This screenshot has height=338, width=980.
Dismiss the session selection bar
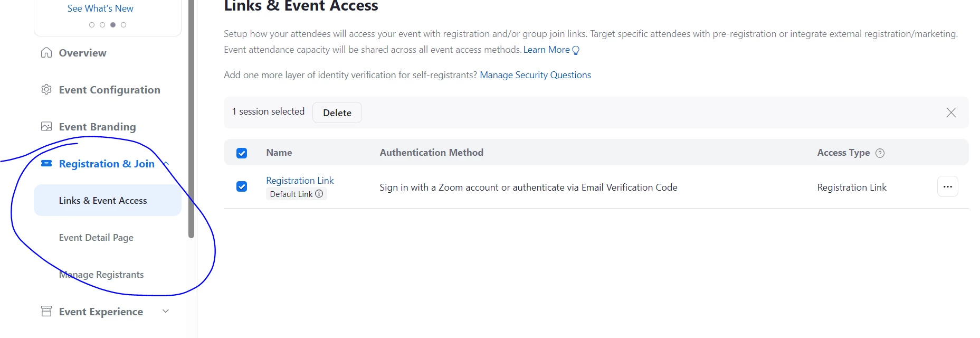pyautogui.click(x=951, y=112)
